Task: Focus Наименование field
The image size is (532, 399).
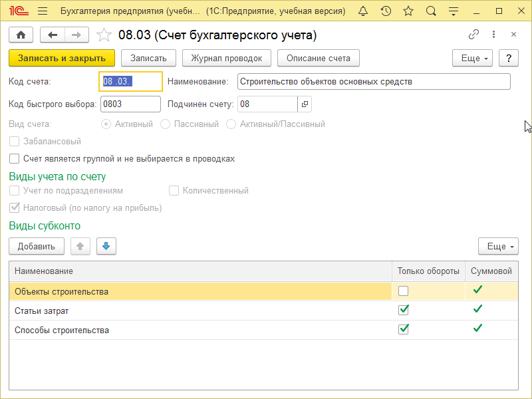Action: tap(374, 81)
